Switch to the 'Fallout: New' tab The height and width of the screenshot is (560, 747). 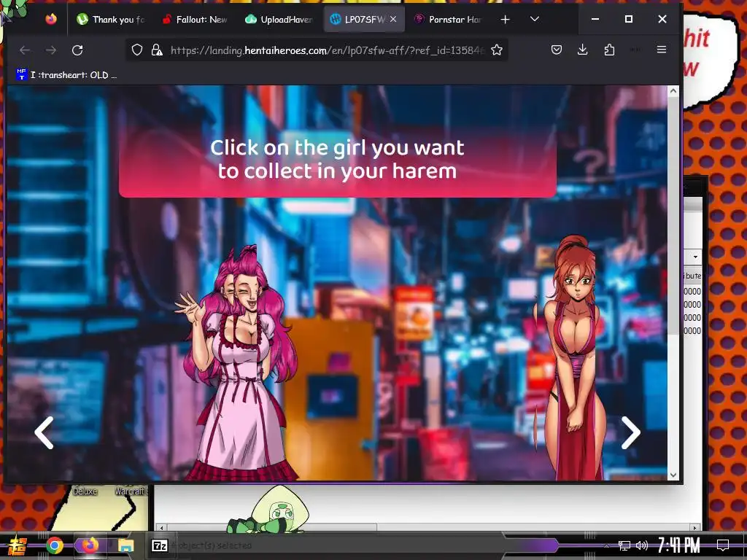click(x=194, y=20)
